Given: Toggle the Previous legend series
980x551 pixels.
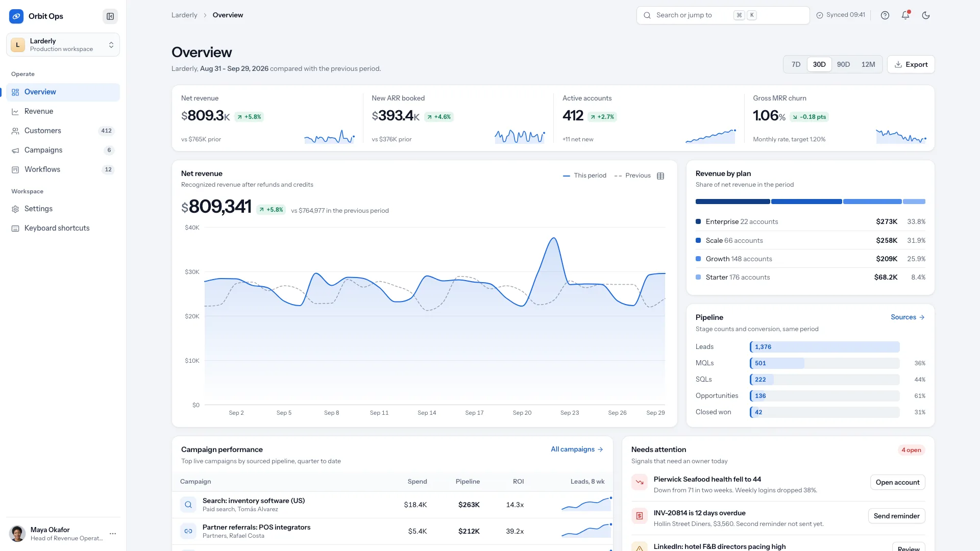Looking at the screenshot, I should (632, 176).
